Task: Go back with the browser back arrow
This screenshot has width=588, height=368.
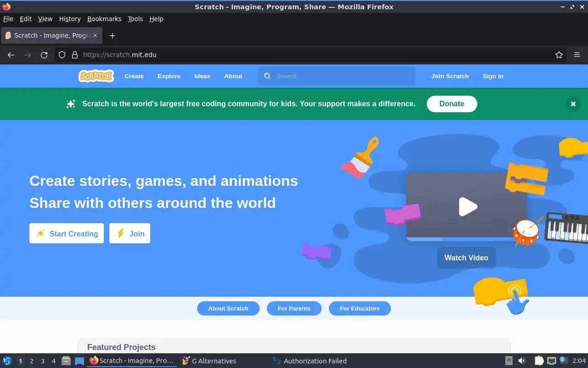Action: pos(11,55)
